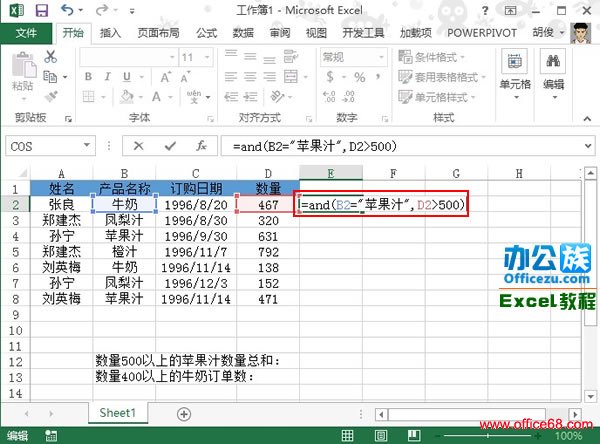The width and height of the screenshot is (600, 444).
Task: Toggle Underline formatting button
Action: [127, 77]
